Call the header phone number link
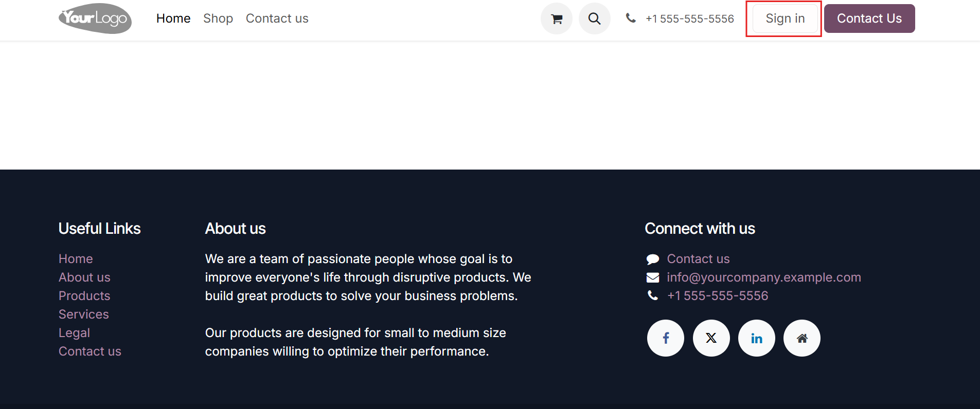The image size is (980, 409). pyautogui.click(x=689, y=18)
